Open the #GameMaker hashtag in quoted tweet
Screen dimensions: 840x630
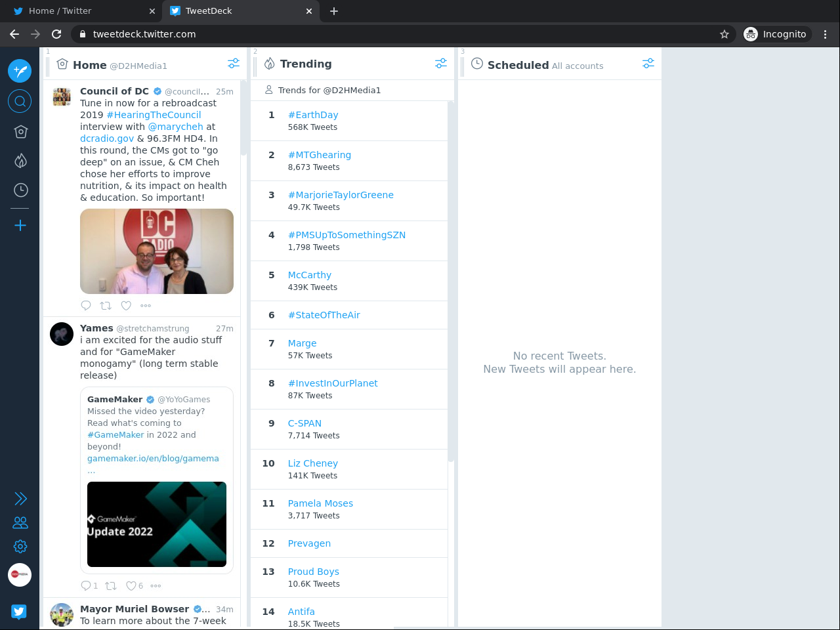click(115, 434)
